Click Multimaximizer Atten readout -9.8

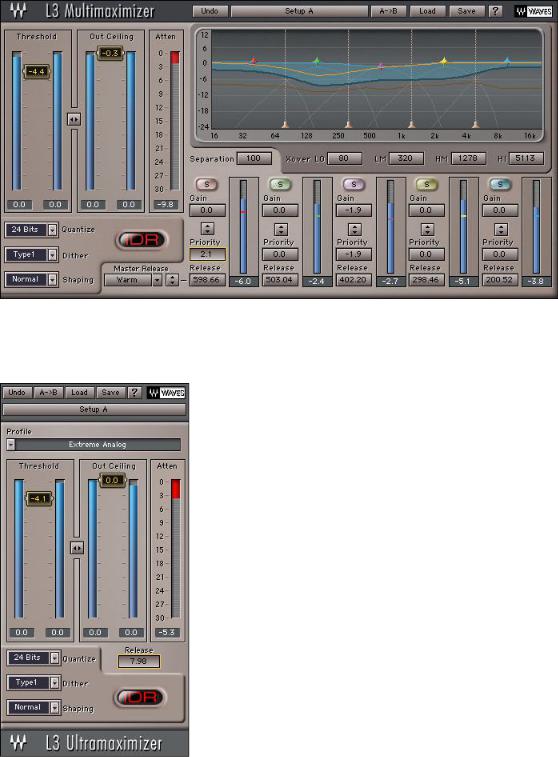[166, 205]
